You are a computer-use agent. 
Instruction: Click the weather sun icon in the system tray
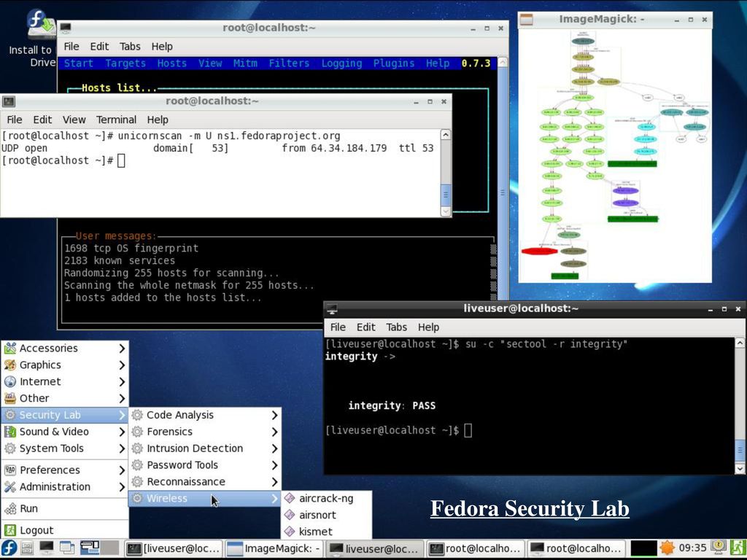click(x=667, y=548)
